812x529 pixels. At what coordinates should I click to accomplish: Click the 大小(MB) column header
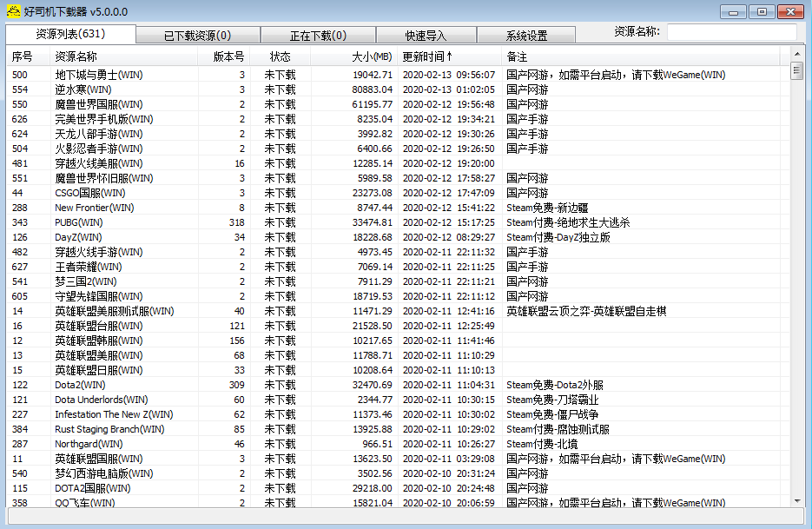point(354,56)
